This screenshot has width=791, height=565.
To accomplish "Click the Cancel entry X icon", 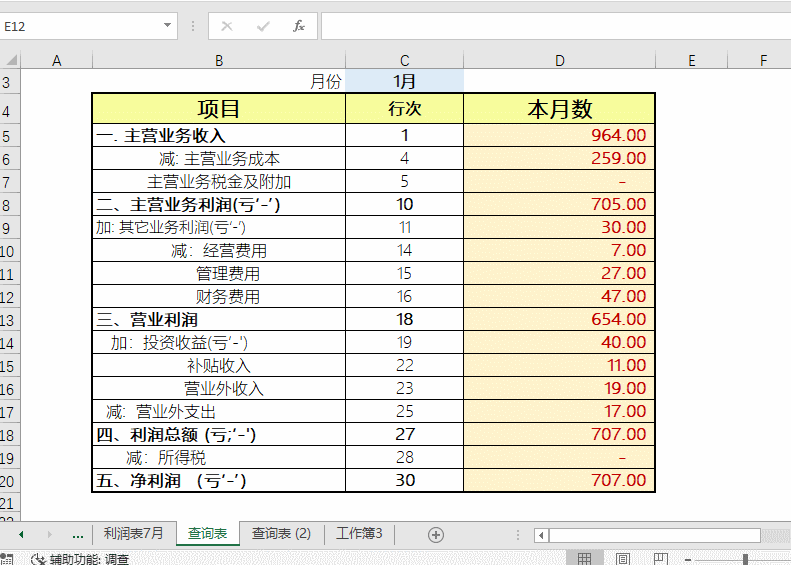I will pos(227,26).
